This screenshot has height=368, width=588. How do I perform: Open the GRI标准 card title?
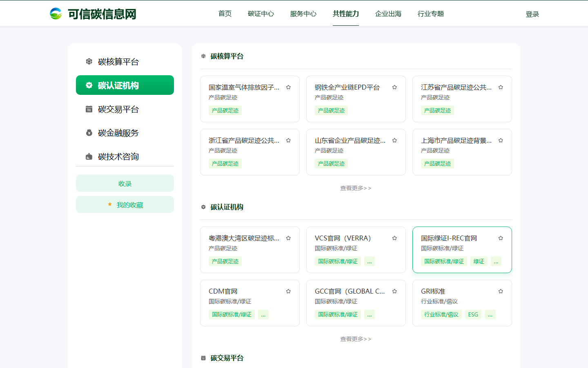[433, 291]
